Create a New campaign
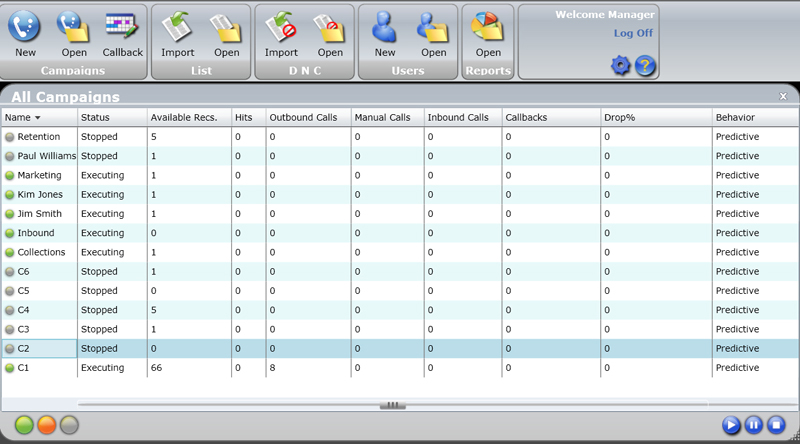Viewport: 800px width, 444px height. coord(24,34)
